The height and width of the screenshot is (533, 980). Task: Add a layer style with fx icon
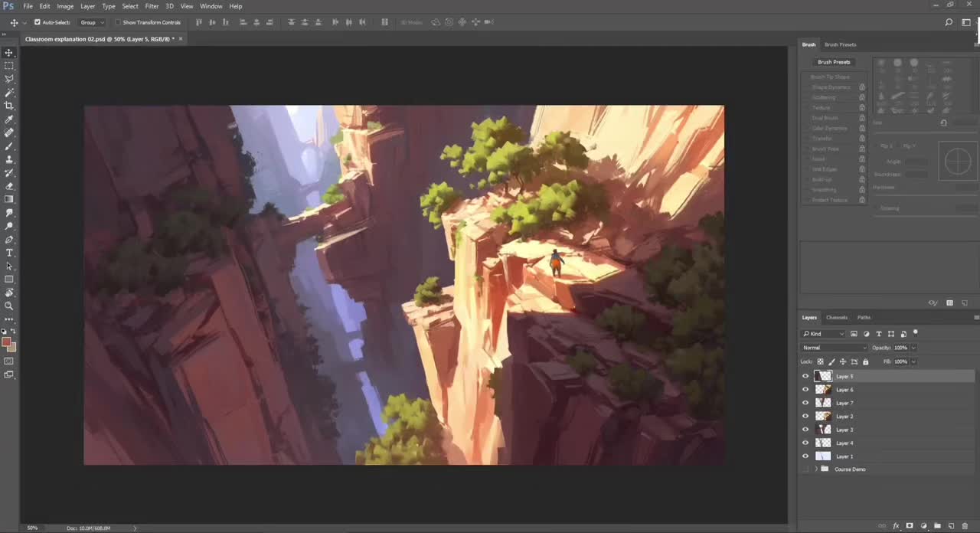[x=896, y=526]
